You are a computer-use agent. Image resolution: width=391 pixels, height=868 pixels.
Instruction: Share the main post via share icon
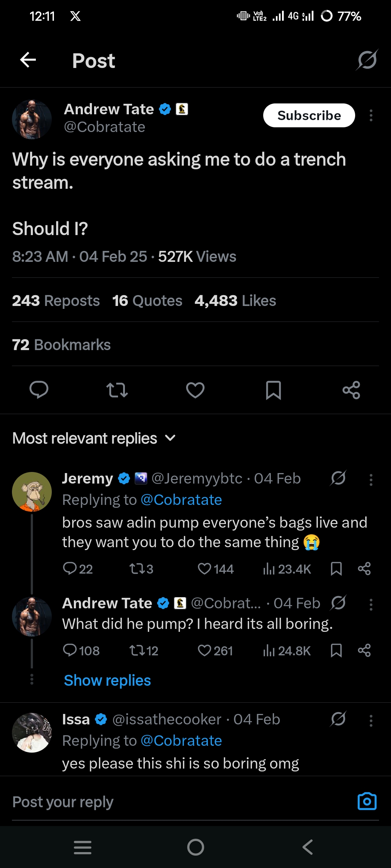(x=351, y=390)
